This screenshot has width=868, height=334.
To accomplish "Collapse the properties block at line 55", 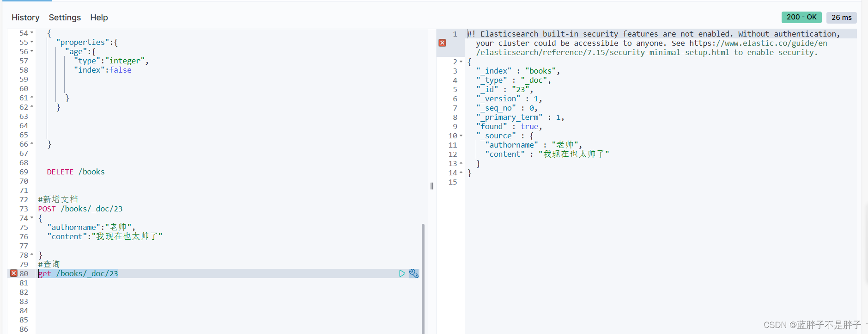I will coord(32,42).
